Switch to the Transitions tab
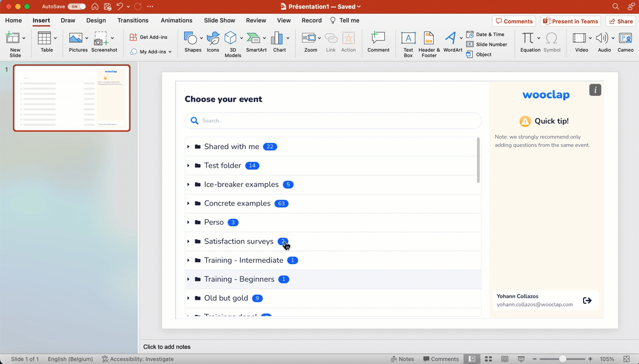639x364 pixels. pyautogui.click(x=133, y=21)
